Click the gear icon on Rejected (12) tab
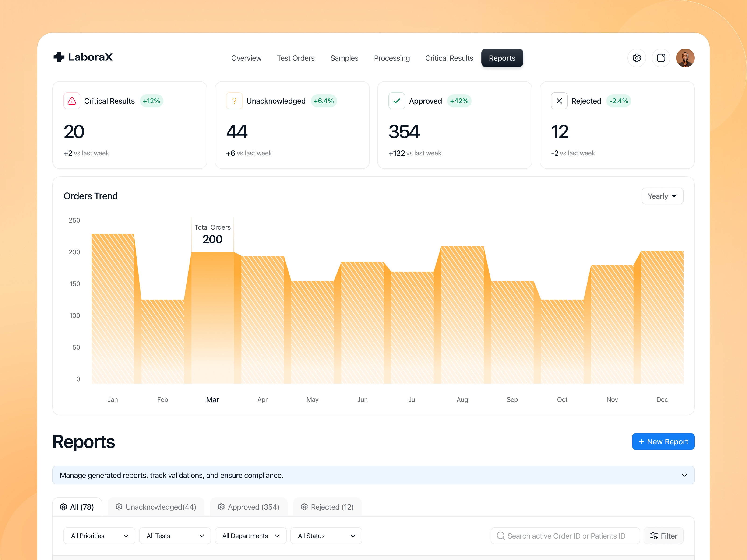Image resolution: width=747 pixels, height=560 pixels. [305, 507]
